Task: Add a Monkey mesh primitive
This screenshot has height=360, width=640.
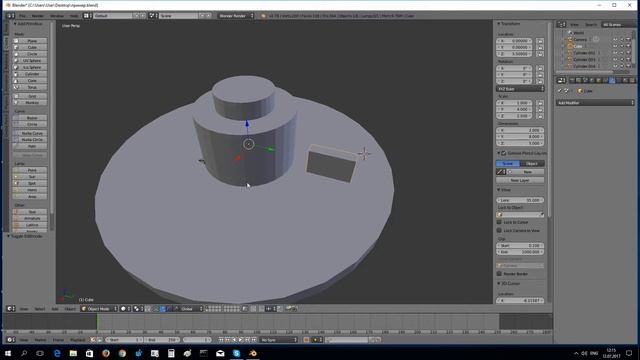Action: [x=30, y=102]
